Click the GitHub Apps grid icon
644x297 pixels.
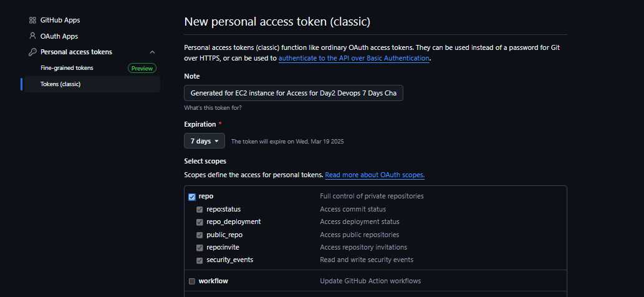pos(32,20)
